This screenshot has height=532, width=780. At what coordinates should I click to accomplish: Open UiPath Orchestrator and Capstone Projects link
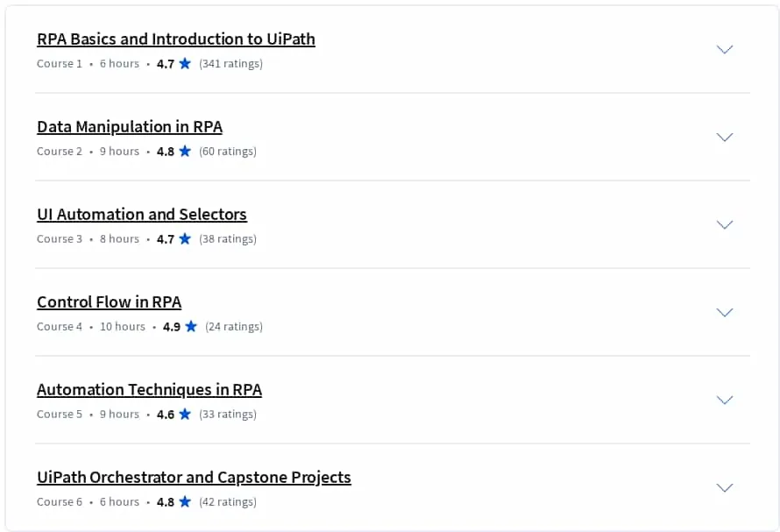coord(194,477)
